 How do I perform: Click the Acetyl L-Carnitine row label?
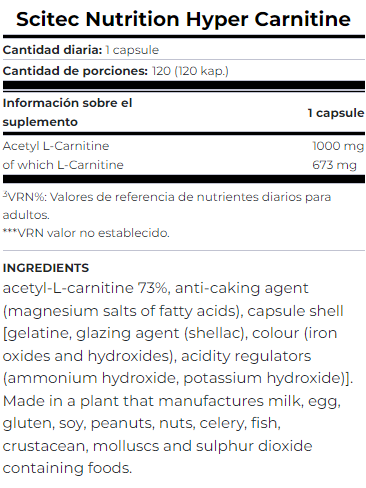click(56, 146)
